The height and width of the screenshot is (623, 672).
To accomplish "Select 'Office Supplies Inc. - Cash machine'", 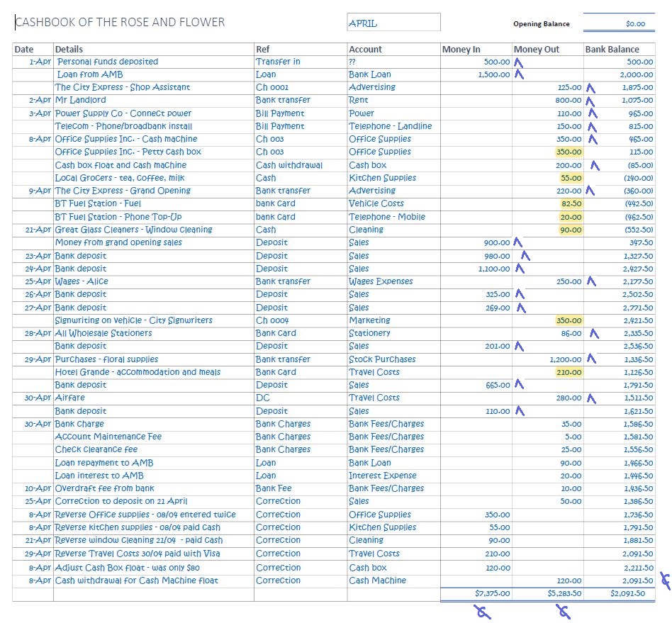I will tap(126, 139).
